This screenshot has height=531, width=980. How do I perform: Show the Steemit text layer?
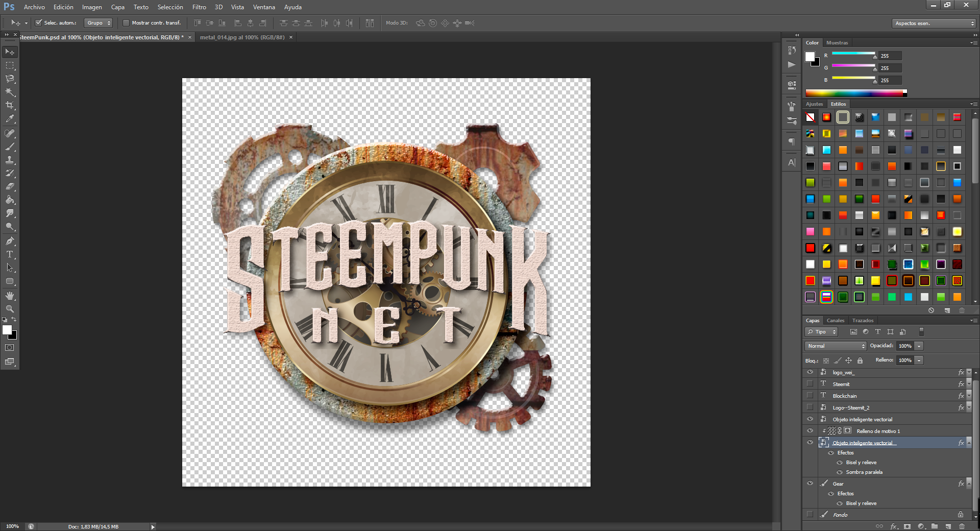810,384
